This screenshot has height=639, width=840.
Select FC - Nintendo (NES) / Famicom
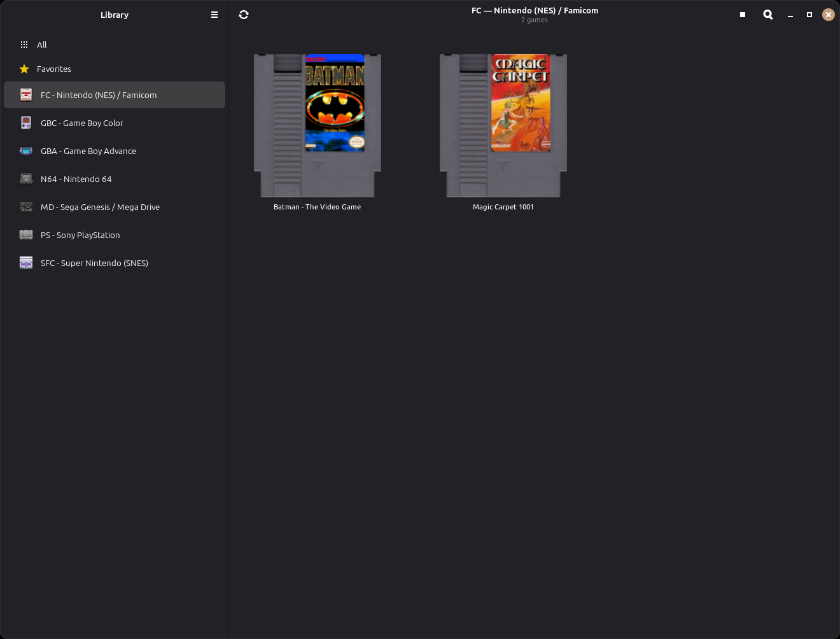(x=115, y=95)
